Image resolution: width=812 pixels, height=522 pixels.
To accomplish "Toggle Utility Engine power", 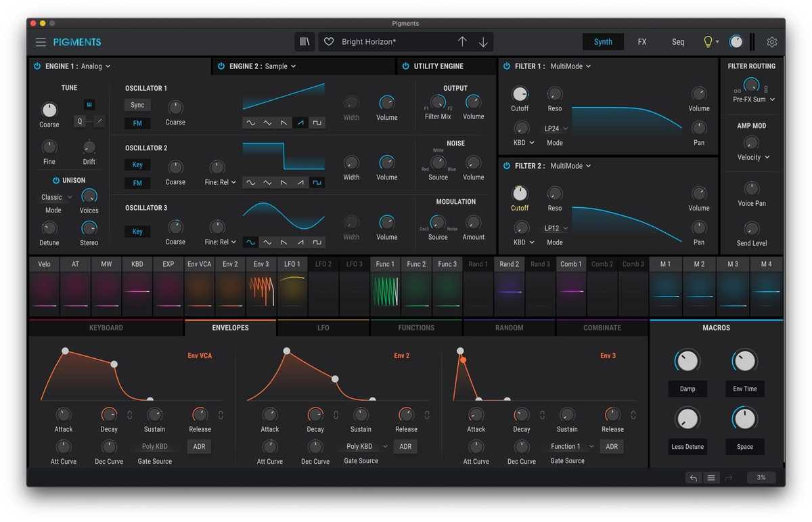I will 406,66.
